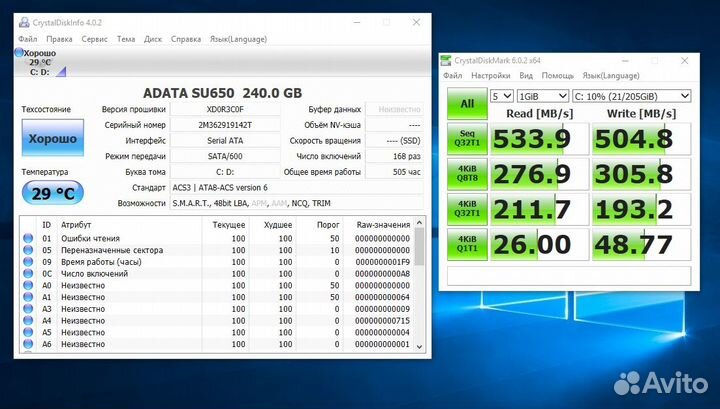720x409 pixels.
Task: Click the power-on hours field 505 час
Action: 394,172
